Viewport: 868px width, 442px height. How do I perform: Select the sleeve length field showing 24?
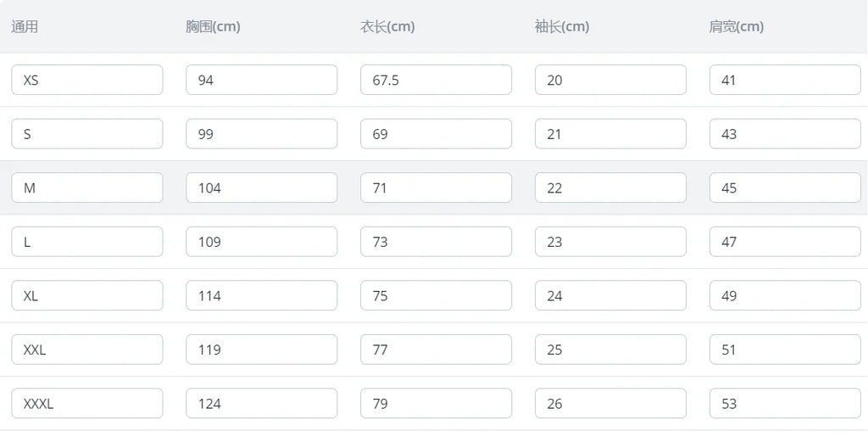[610, 295]
